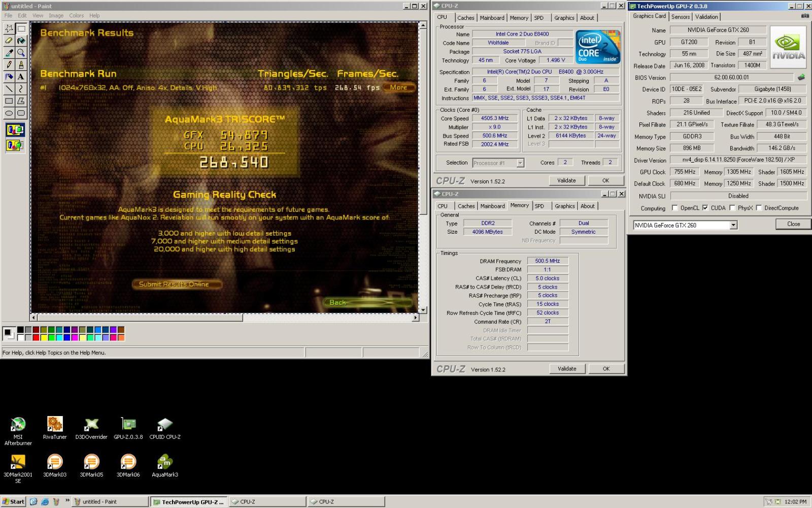
Task: Select the Text tool in Paint
Action: [21, 77]
